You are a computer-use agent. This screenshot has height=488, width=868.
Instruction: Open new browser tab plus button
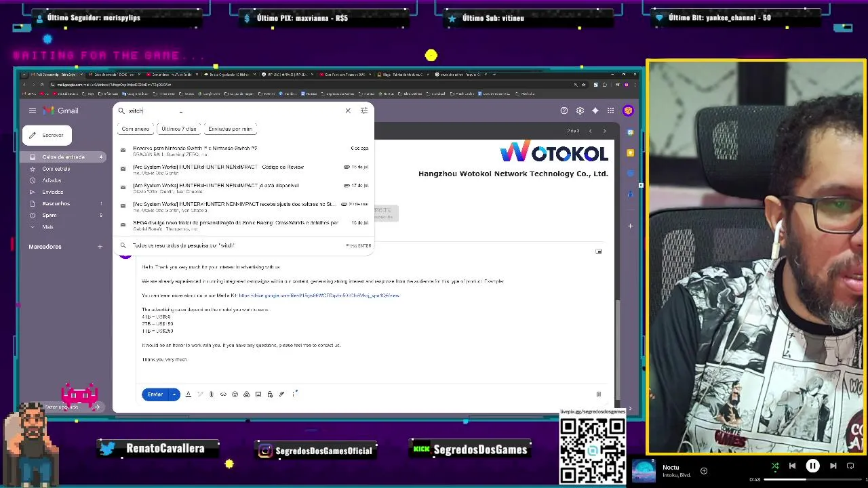(494, 74)
